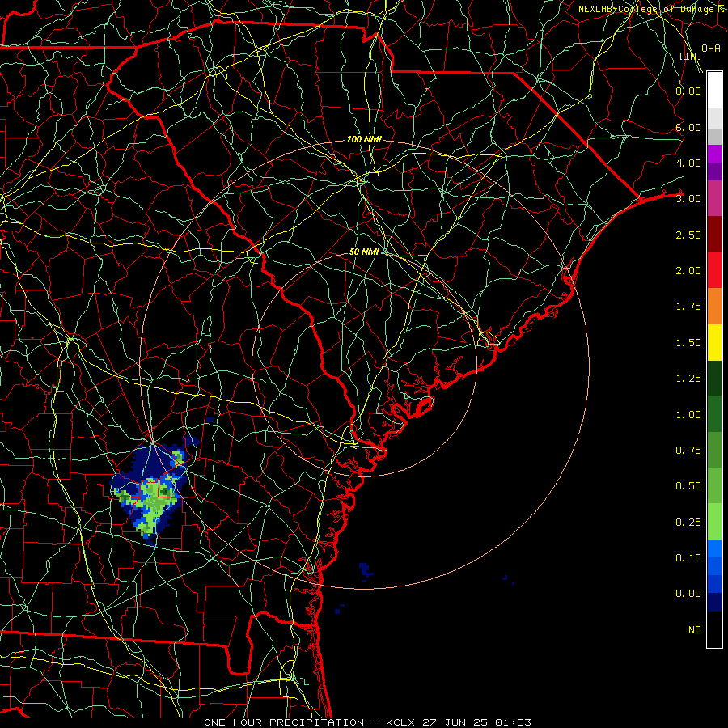Click the '100 NMI' range ring label
Screen dimensions: 728x728
click(364, 139)
